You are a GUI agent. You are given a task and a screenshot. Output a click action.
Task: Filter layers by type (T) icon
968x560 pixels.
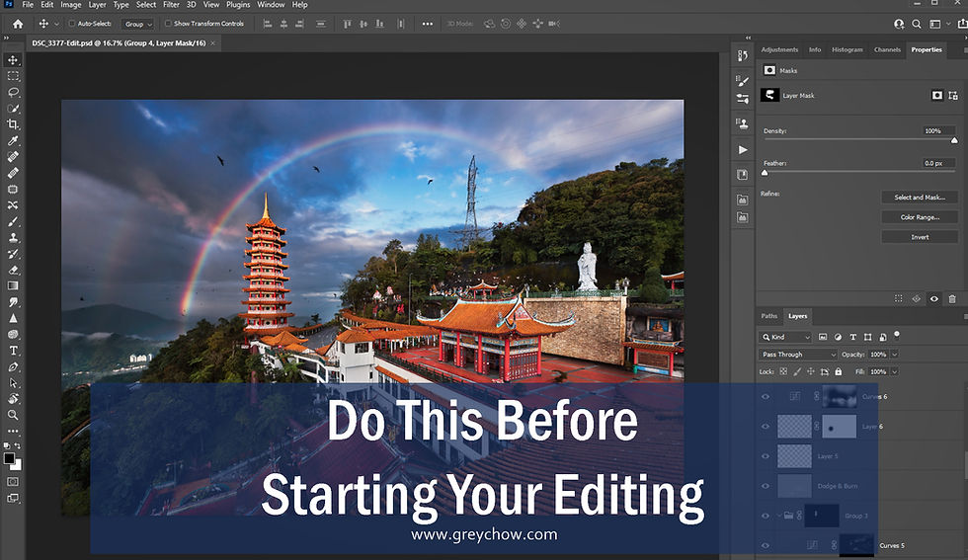[853, 337]
